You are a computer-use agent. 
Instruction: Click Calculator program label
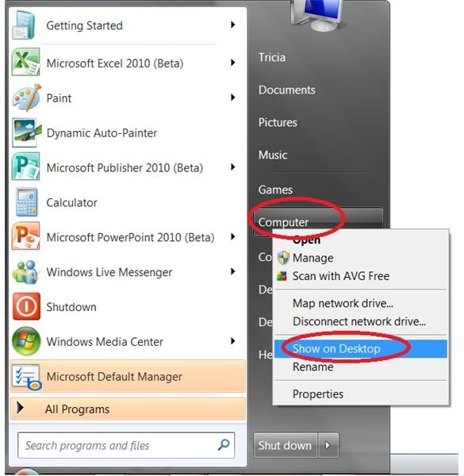71,202
